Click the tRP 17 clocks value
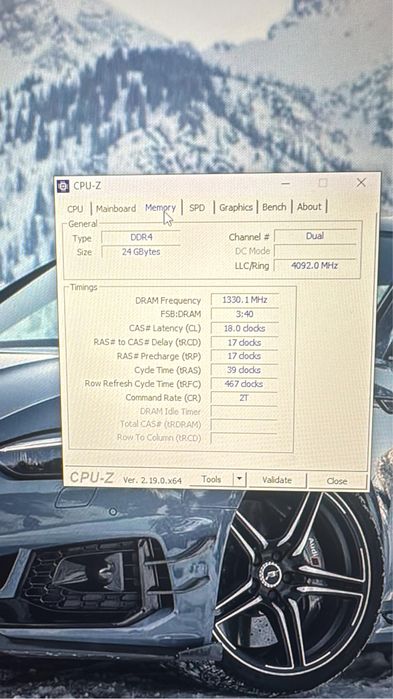393x699 pixels. 245,356
